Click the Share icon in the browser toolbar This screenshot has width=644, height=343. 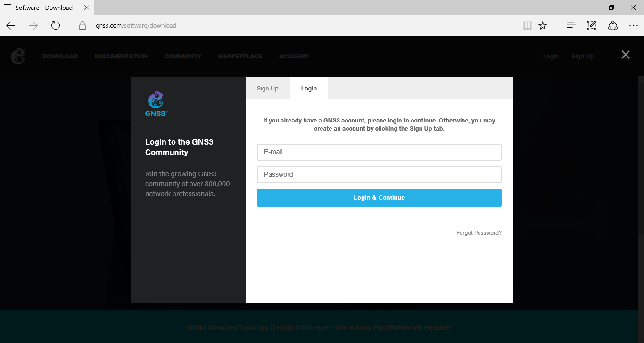(613, 25)
